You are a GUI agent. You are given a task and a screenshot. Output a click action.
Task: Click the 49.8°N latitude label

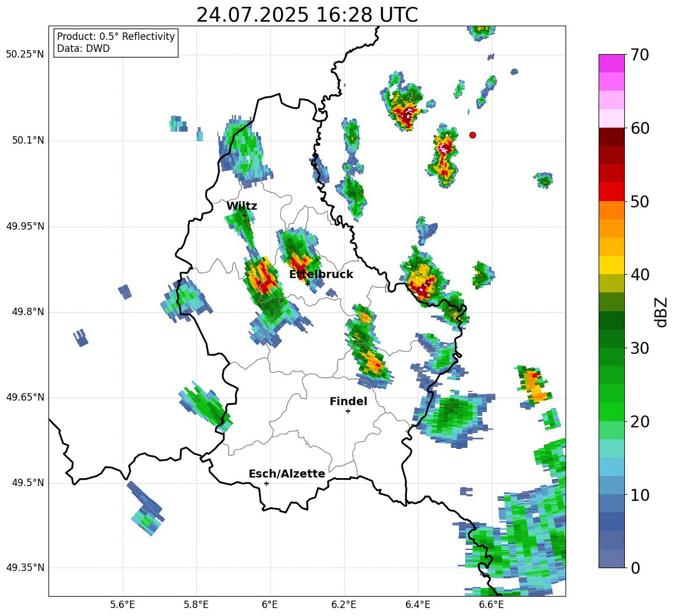coord(28,312)
